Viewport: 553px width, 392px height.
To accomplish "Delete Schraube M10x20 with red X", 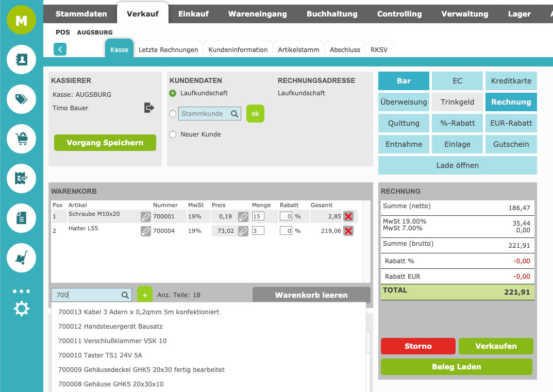I will coord(348,216).
